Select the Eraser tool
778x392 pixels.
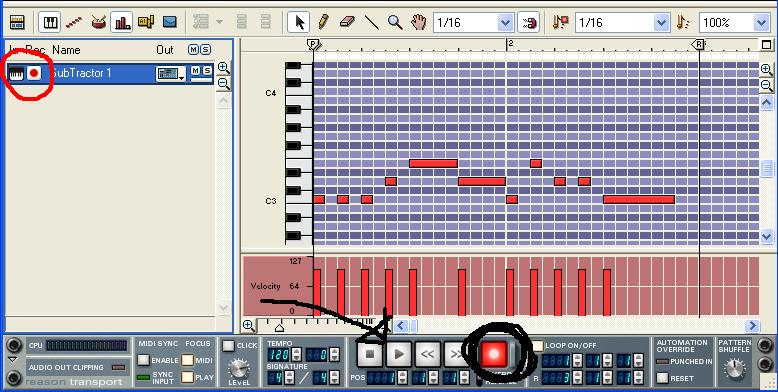coord(347,22)
